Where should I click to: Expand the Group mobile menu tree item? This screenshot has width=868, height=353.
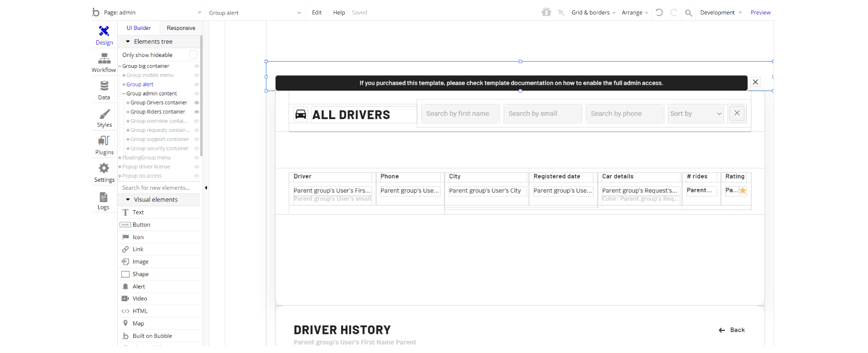(x=124, y=75)
